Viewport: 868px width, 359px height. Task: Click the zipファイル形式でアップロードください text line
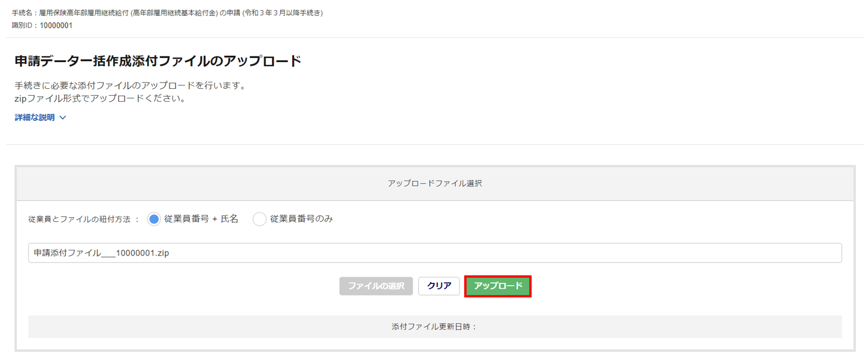(x=100, y=98)
